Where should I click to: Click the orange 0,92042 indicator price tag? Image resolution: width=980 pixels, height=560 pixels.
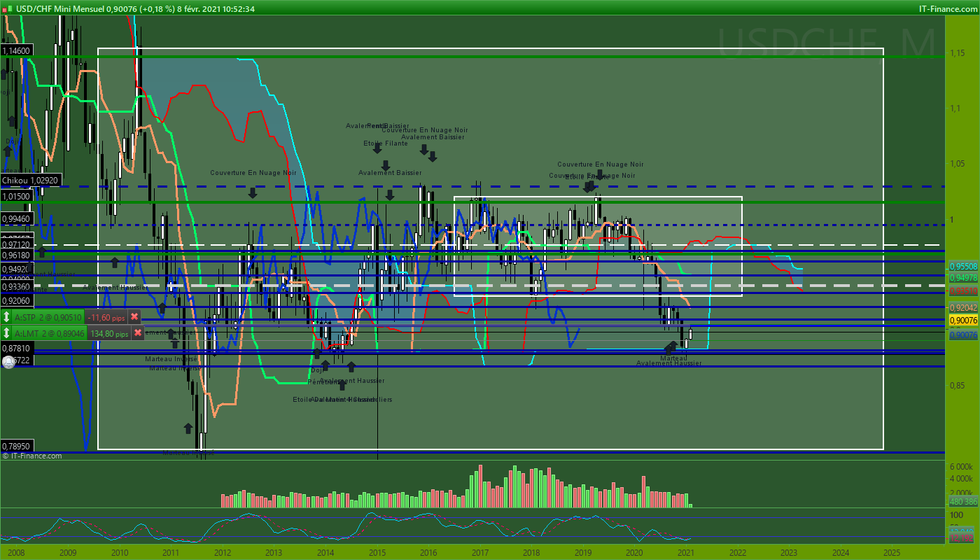coord(963,307)
